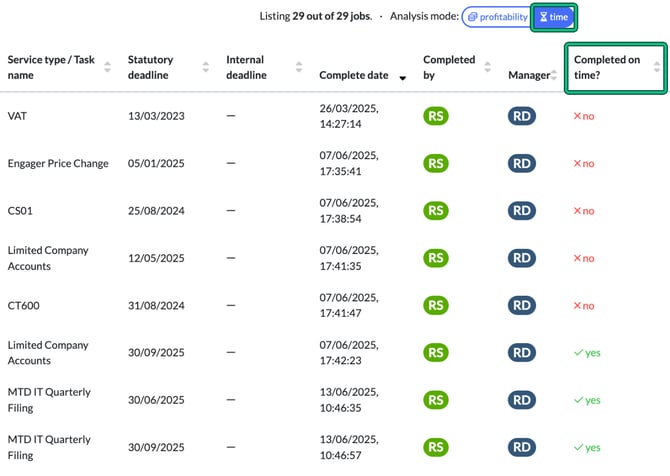Click RD avatar in CT600 row
The image size is (670, 476).
pyautogui.click(x=522, y=306)
